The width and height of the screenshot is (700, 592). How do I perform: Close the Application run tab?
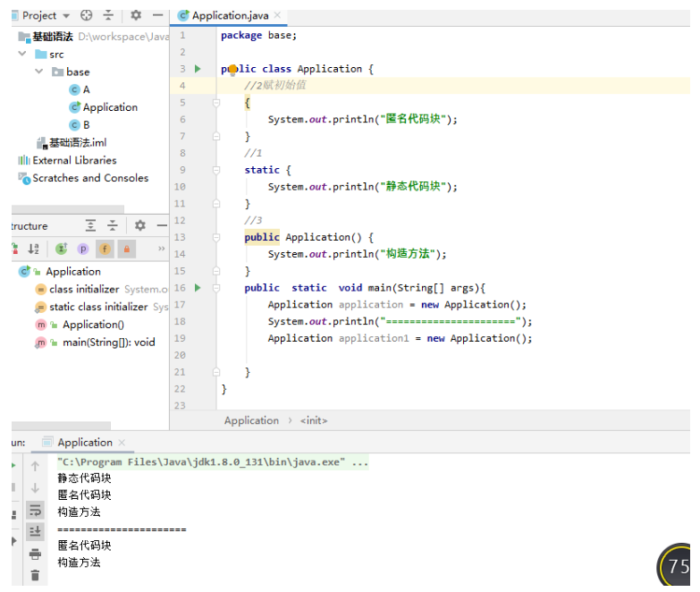pos(122,443)
